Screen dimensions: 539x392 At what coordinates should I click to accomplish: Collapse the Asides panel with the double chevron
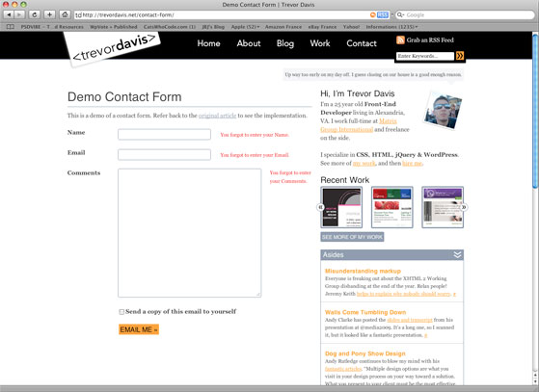click(457, 254)
